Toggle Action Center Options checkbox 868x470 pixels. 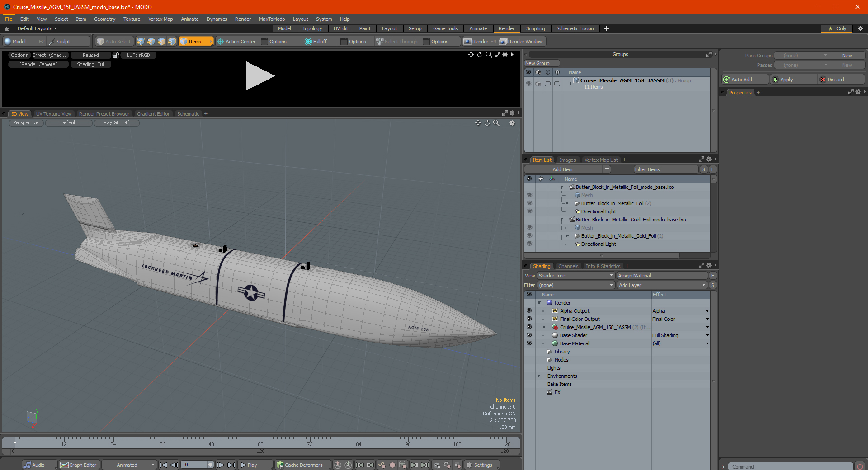pos(264,42)
